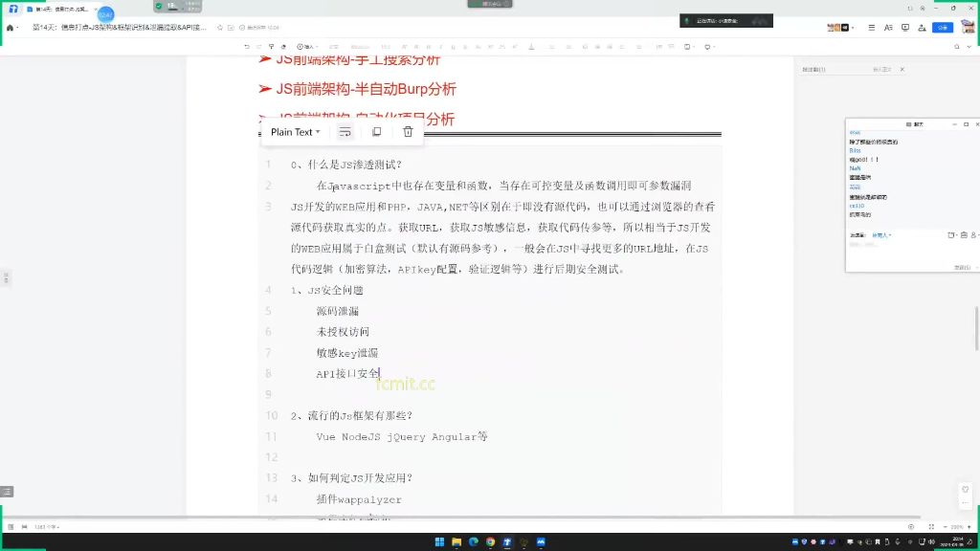Copy the code block contents
Viewport: 980px width, 551px height.
[376, 132]
